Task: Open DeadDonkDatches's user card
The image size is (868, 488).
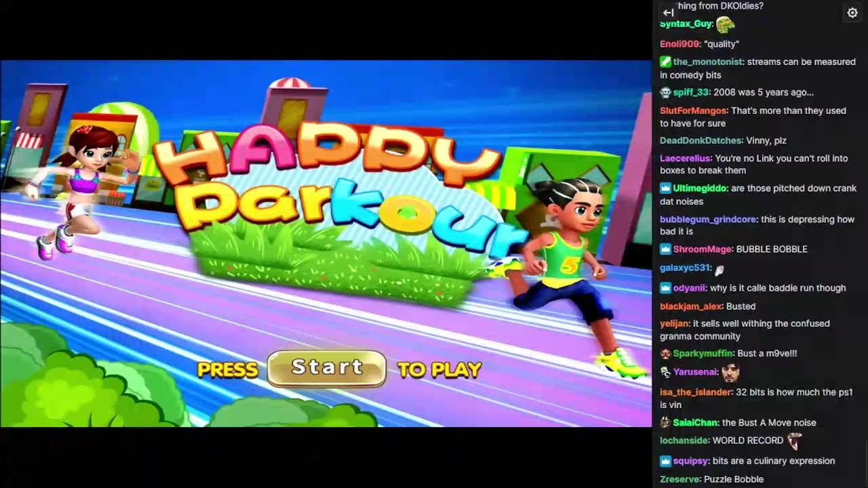Action: pyautogui.click(x=701, y=141)
